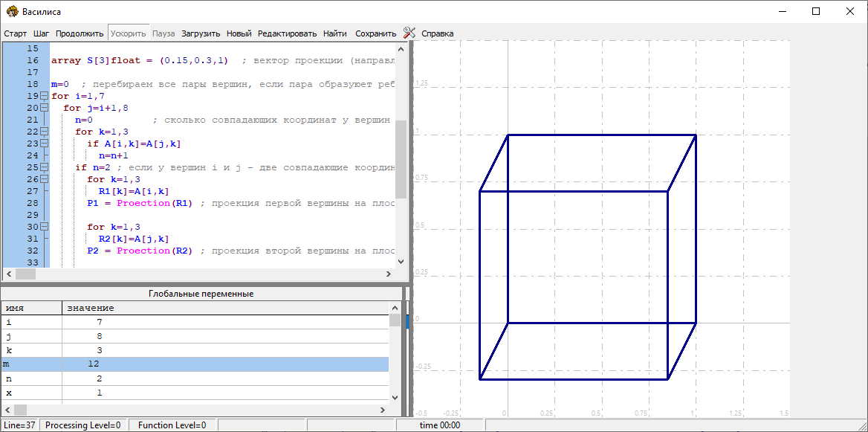Viewport: 868px width, 432px height.
Task: Click code editor's horizontal scroll-right arrow
Action: coord(389,274)
